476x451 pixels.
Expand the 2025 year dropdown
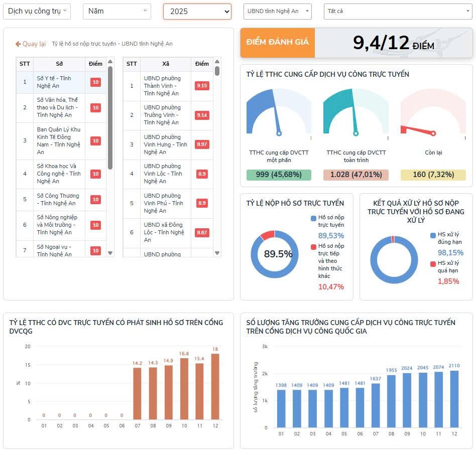(197, 12)
